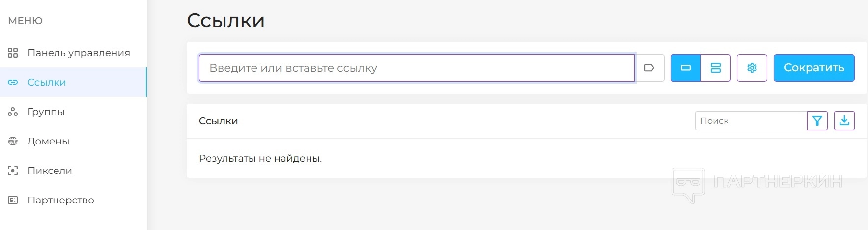Click the Группы circles icon in sidebar
This screenshot has width=868, height=230.
pos(13,112)
